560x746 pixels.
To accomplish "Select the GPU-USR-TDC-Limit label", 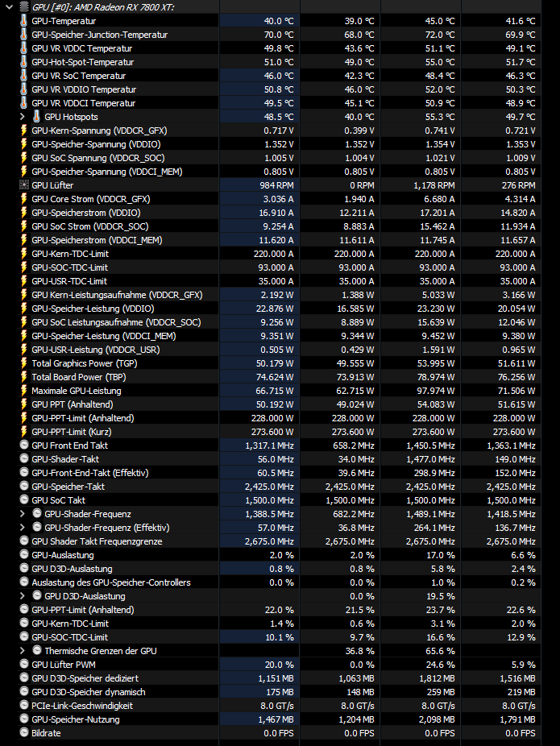I will 69,281.
